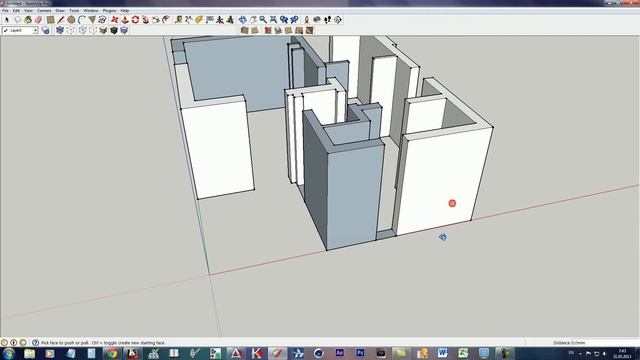This screenshot has height=360, width=640.
Task: Choose the Arc tool
Action: (82, 20)
